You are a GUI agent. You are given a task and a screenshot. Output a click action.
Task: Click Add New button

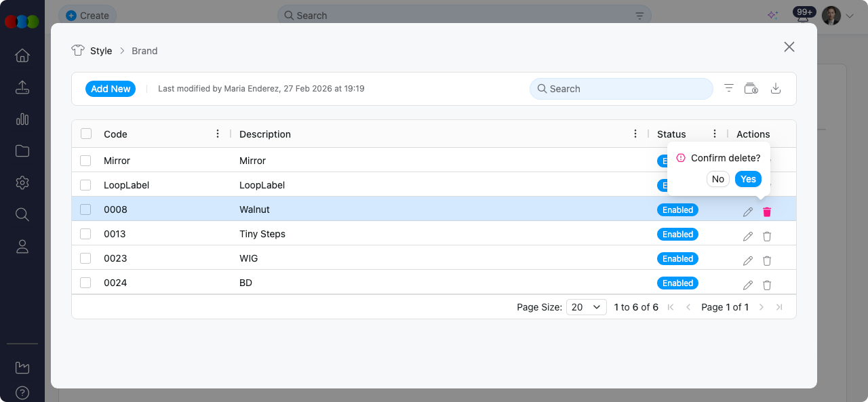click(111, 89)
